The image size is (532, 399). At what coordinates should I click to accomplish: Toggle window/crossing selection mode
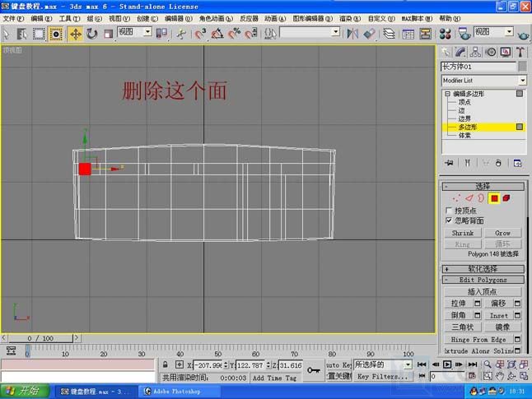pos(56,34)
